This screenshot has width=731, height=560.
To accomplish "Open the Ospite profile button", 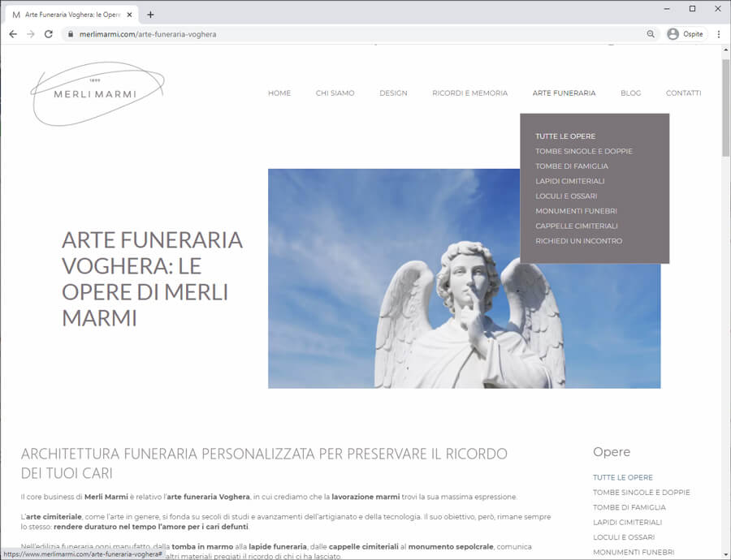I will click(686, 34).
